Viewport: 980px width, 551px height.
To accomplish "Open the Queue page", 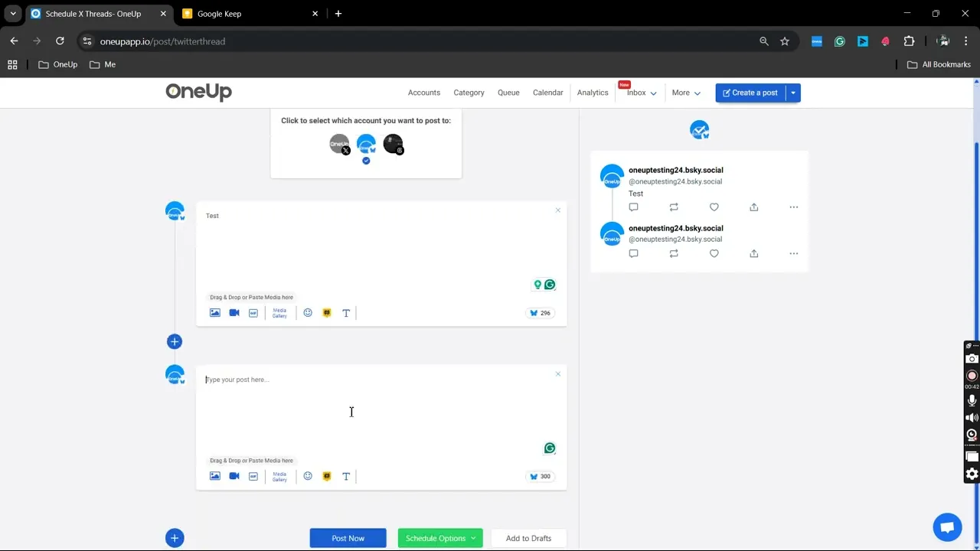I will click(508, 93).
